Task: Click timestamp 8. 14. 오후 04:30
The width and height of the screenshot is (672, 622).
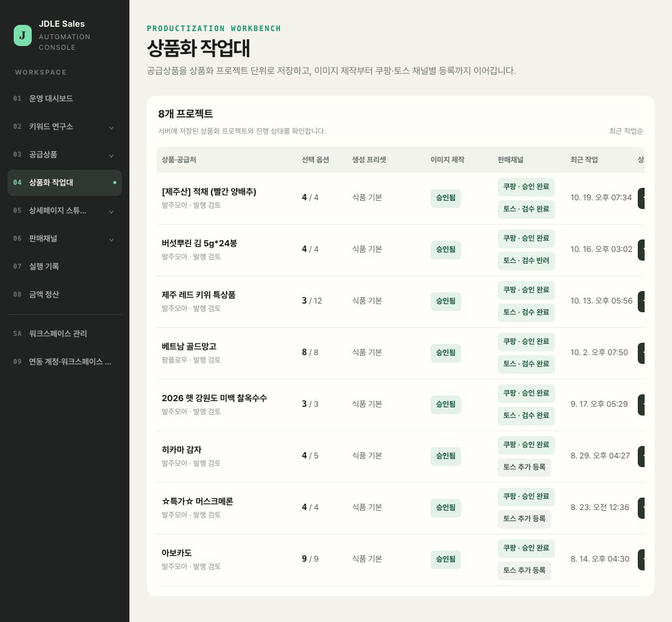Action: click(600, 559)
